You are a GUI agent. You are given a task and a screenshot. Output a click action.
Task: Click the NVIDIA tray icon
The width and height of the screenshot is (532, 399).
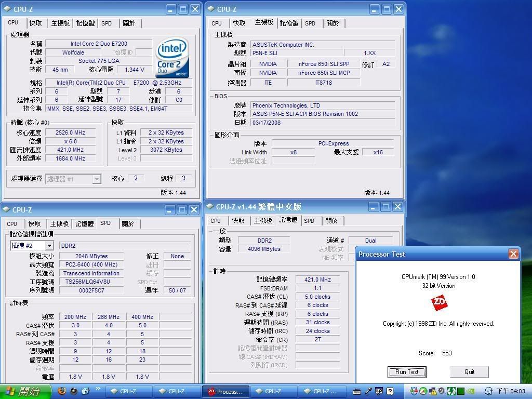(471, 391)
